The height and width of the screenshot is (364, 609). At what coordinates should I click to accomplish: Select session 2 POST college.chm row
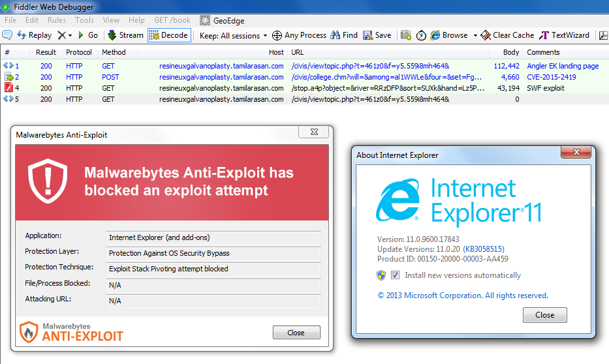(304, 77)
